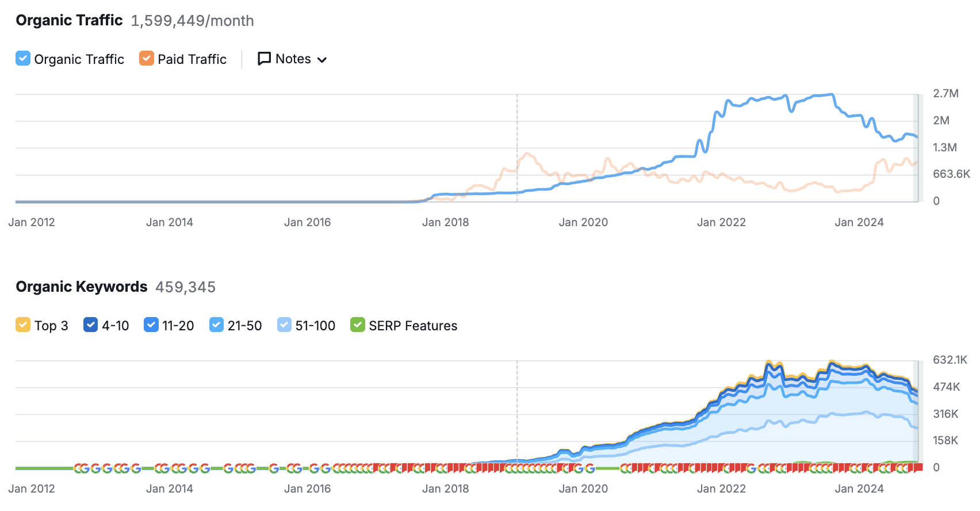Click the Notes speech bubble icon
Image resolution: width=980 pixels, height=511 pixels.
tap(264, 59)
